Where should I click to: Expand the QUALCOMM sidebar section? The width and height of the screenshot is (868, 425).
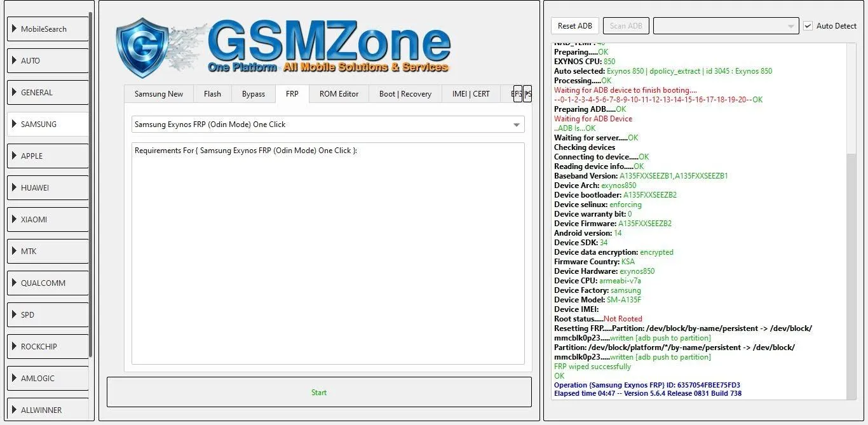coord(48,283)
